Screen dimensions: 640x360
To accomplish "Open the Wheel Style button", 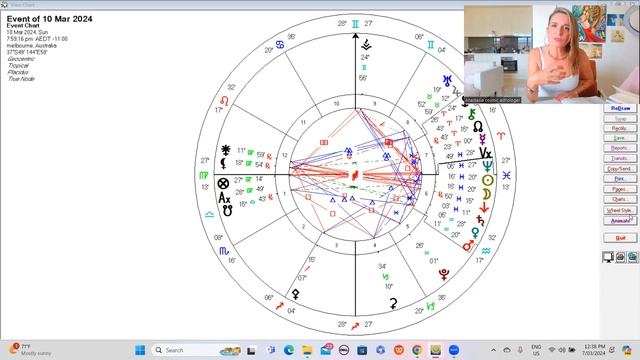I will pos(620,210).
